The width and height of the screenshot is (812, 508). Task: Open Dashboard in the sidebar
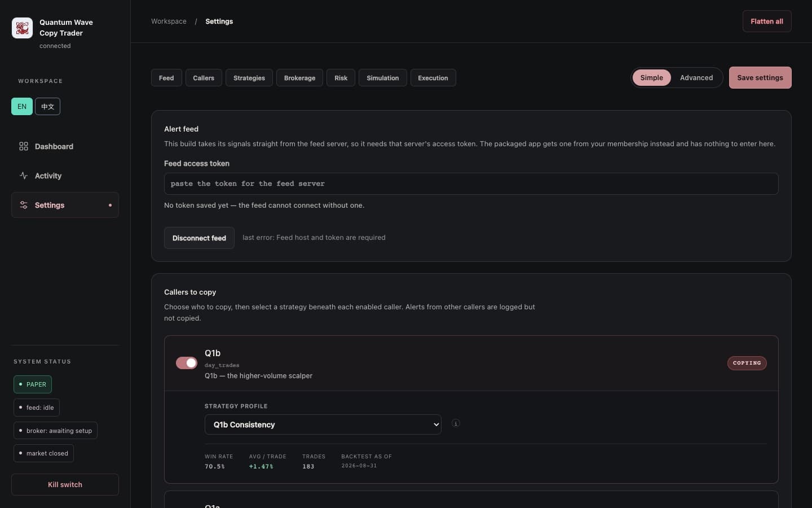[65, 146]
